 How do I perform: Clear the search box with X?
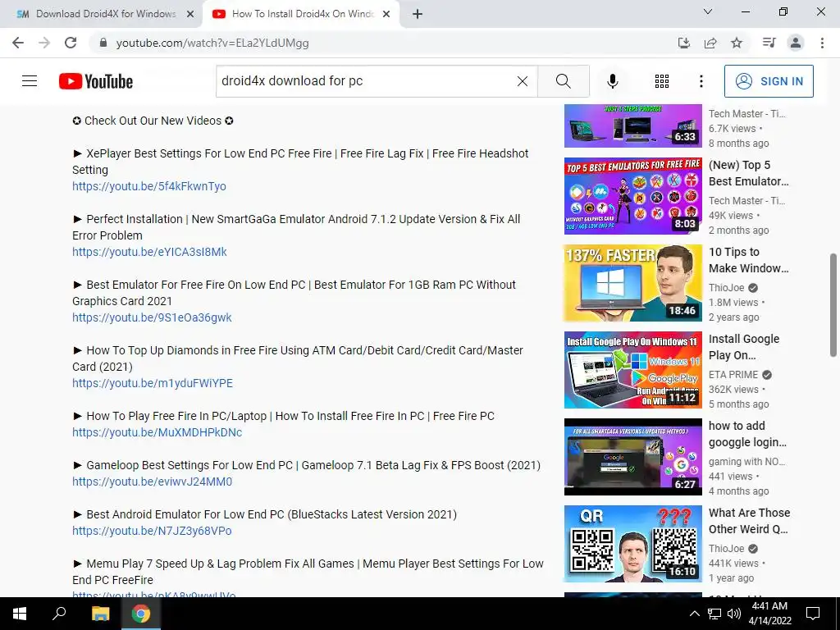coord(523,81)
